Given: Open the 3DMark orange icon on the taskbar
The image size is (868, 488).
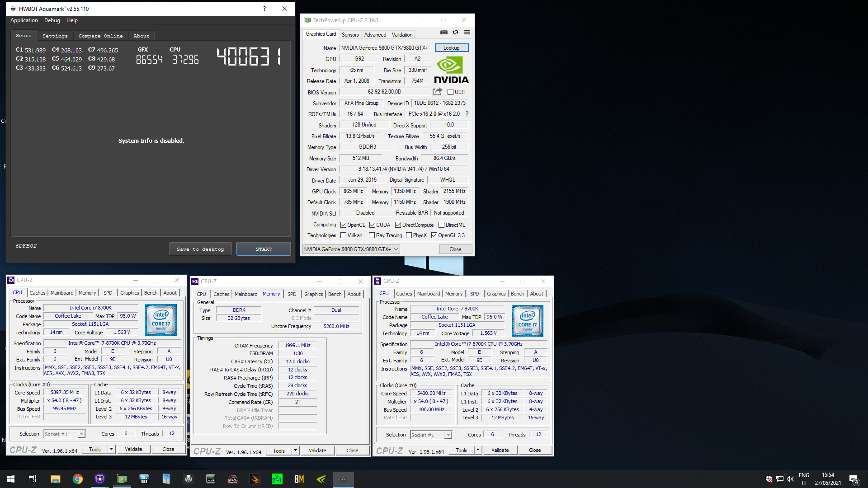Looking at the screenshot, I should [255, 479].
